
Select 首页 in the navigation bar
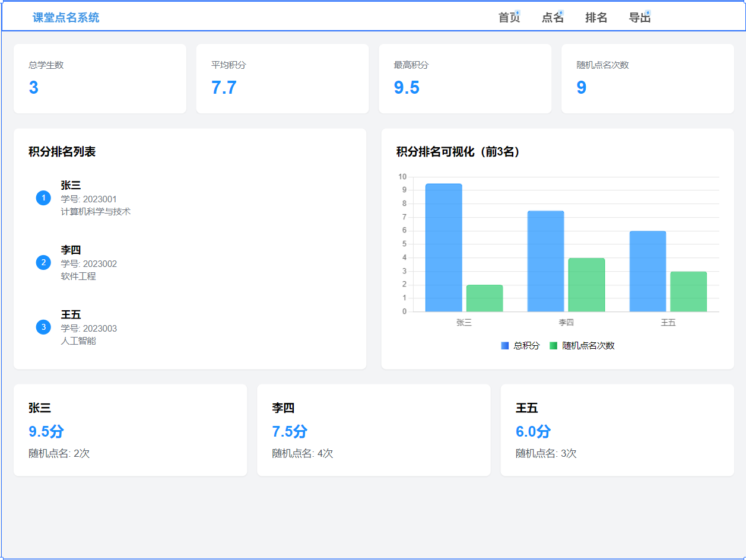[509, 17]
